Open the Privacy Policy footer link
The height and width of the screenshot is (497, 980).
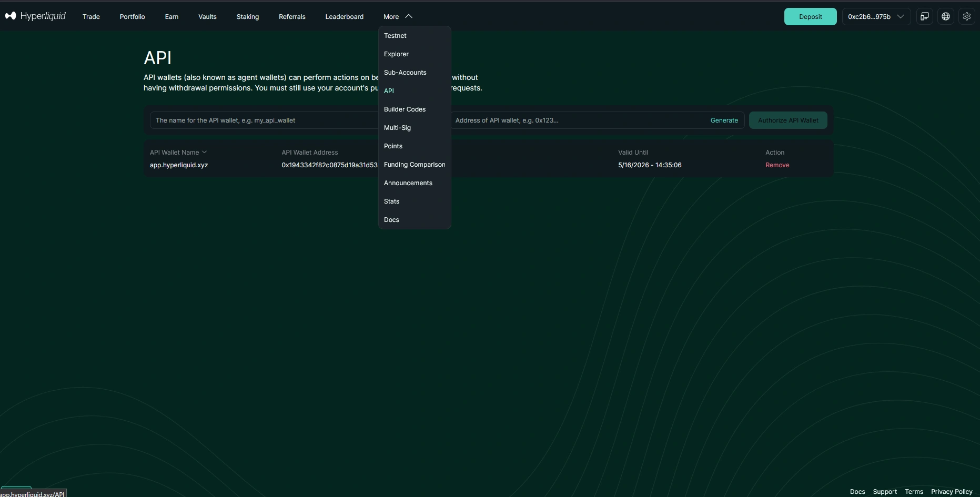pos(952,492)
